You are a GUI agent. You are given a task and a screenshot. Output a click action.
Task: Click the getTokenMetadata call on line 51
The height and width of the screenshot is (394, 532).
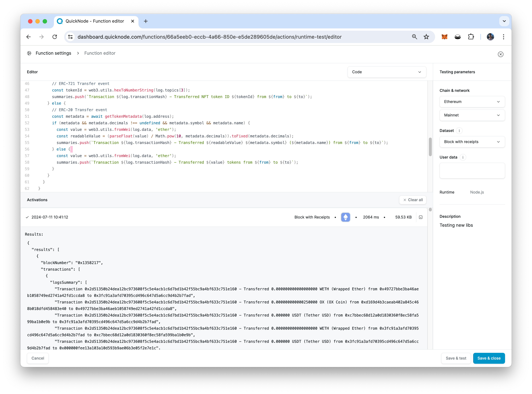[123, 116]
